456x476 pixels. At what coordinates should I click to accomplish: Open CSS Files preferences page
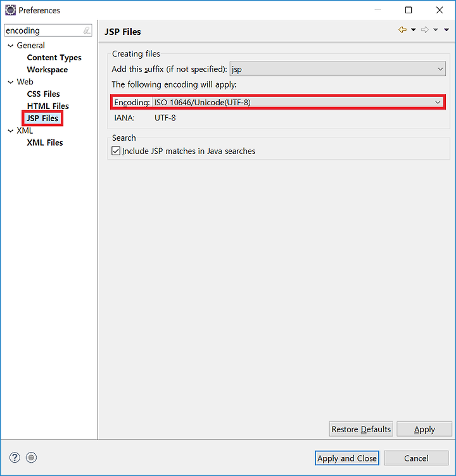(x=43, y=94)
